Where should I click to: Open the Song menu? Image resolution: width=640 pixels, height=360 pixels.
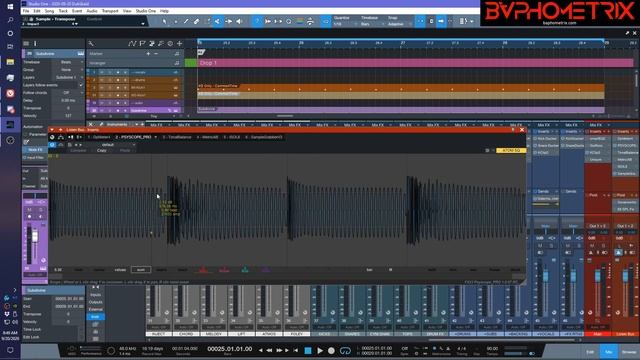(49, 11)
